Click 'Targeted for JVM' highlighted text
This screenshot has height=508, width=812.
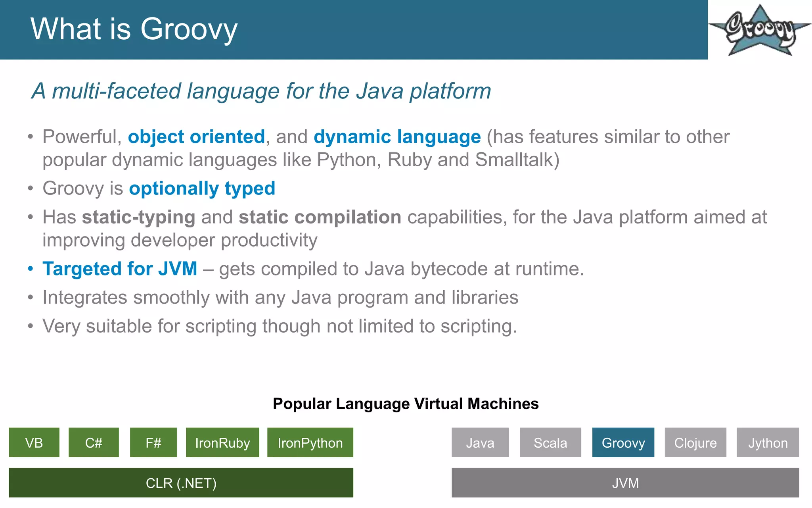click(120, 269)
